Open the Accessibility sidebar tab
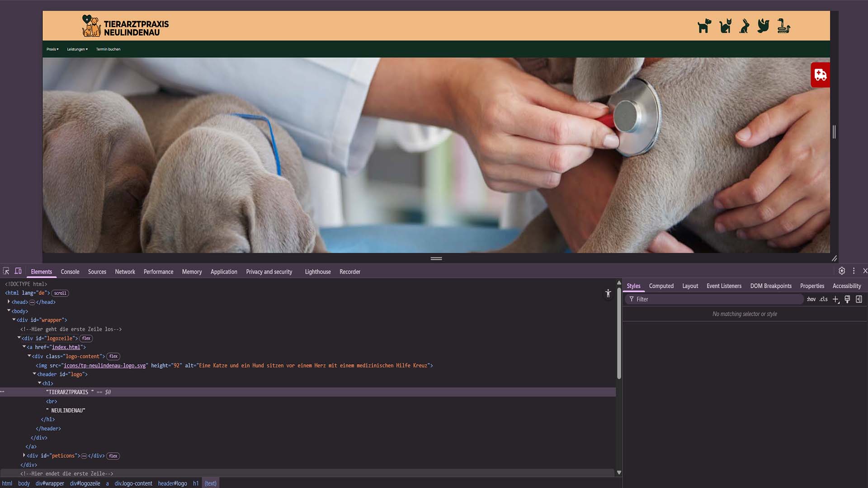This screenshot has width=868, height=488. click(847, 286)
